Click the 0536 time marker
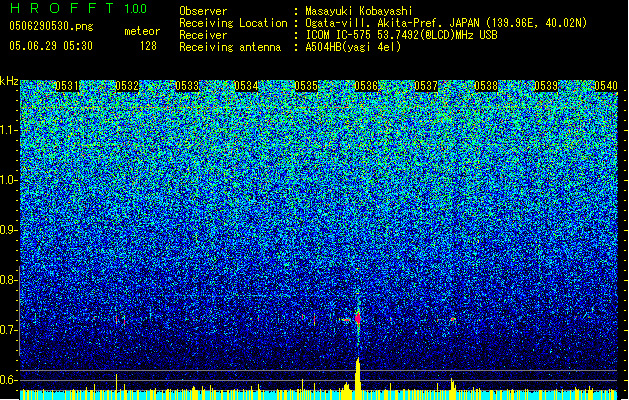The image size is (629, 400). 366,86
